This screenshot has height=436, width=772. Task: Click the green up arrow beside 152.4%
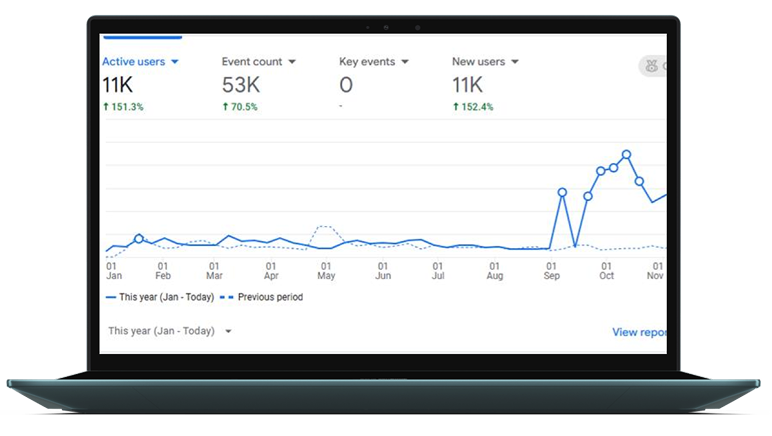click(455, 107)
